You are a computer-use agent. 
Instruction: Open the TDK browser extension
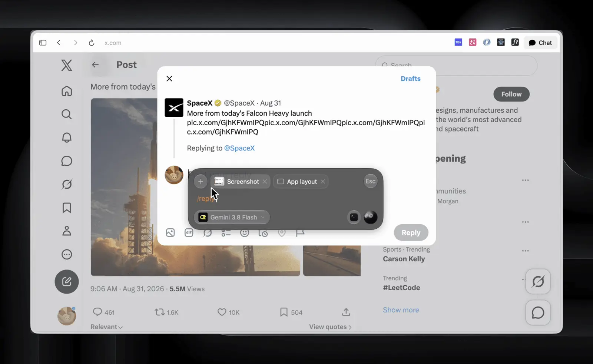pyautogui.click(x=458, y=42)
